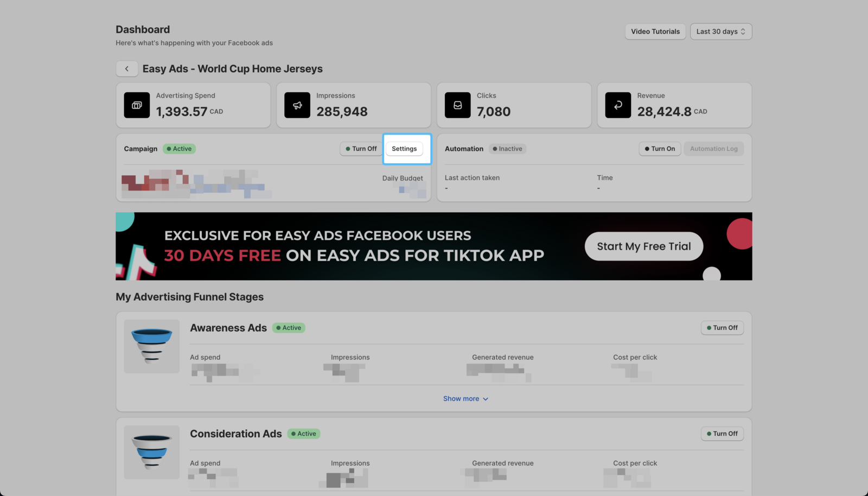Click the Advertising Spend card icon
The height and width of the screenshot is (496, 868).
click(137, 105)
